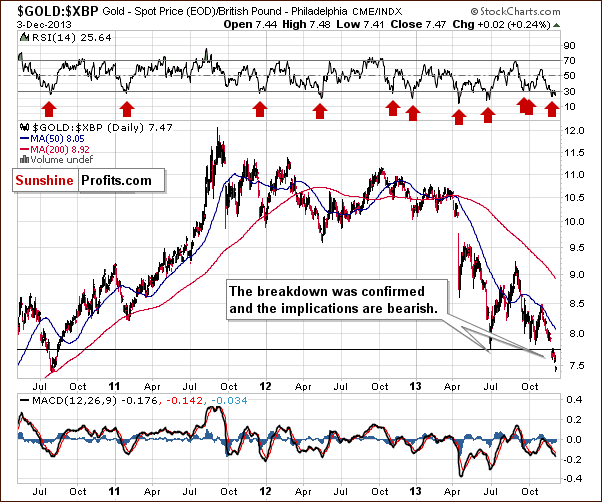Click the -0.4 MACD axis label
The image size is (602, 502).
click(572, 479)
